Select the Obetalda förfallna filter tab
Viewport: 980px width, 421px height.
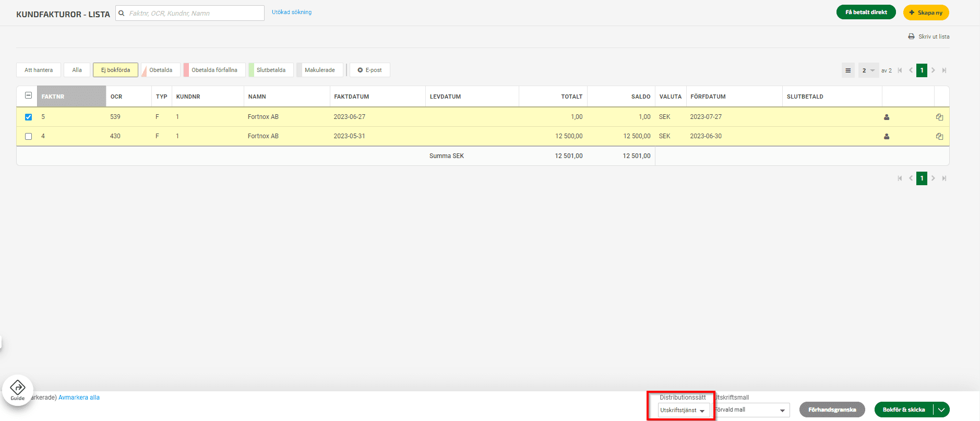tap(214, 70)
